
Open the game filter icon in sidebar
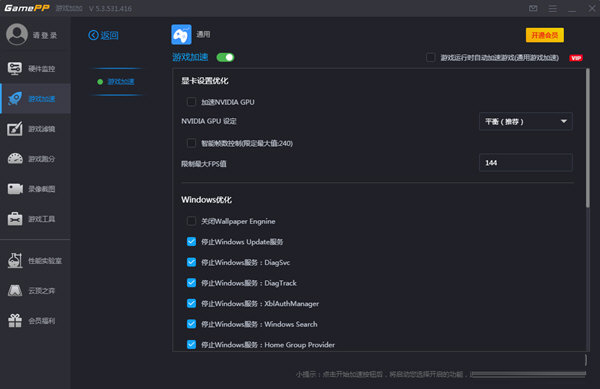click(15, 129)
